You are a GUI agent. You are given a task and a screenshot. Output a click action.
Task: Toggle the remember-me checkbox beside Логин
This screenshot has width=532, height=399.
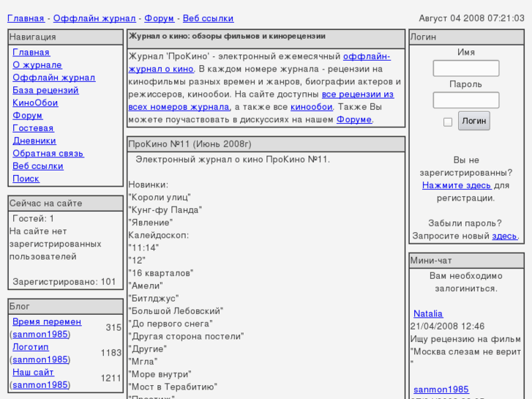pyautogui.click(x=448, y=122)
